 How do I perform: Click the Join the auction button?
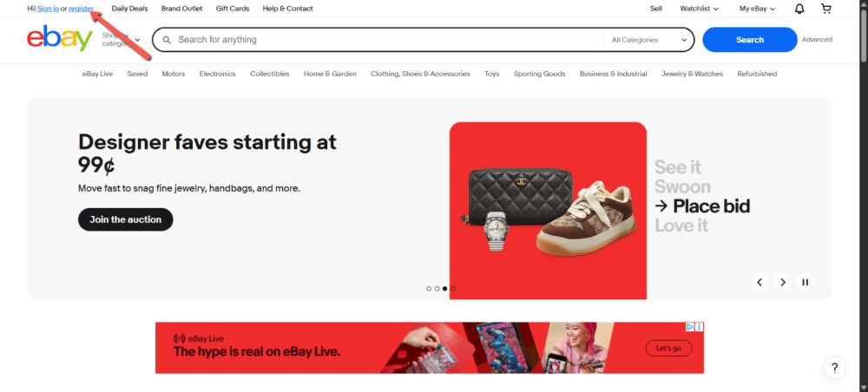pos(126,219)
